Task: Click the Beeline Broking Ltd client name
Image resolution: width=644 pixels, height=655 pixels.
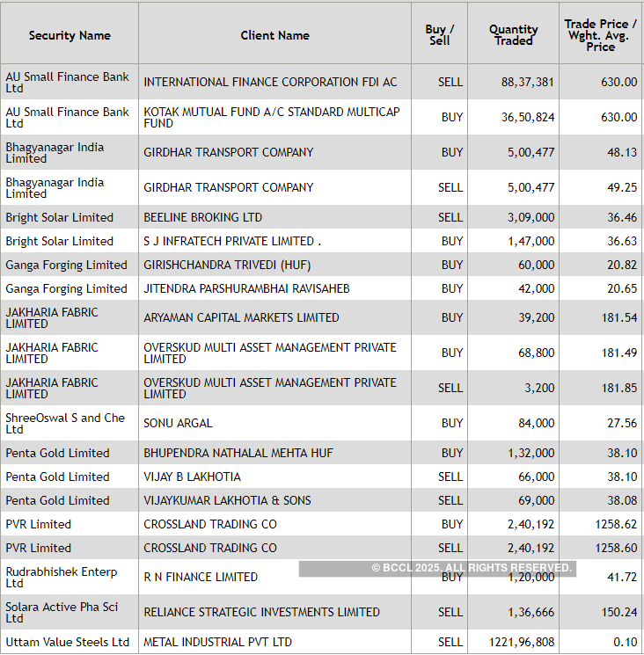Action: 203,217
